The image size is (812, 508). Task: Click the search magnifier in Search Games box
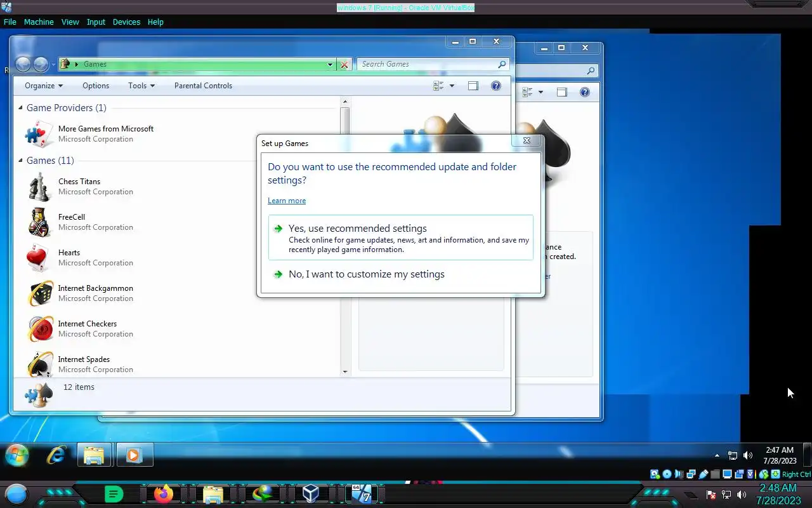pos(502,64)
